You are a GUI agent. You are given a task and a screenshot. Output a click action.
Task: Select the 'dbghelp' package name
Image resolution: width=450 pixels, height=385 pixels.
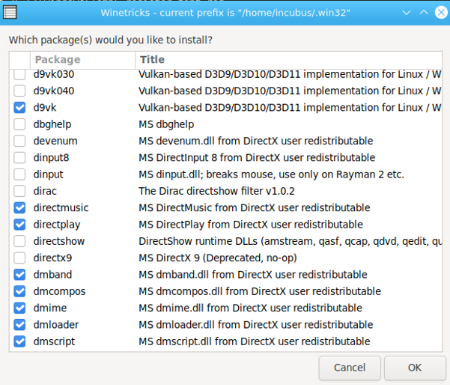(x=52, y=124)
